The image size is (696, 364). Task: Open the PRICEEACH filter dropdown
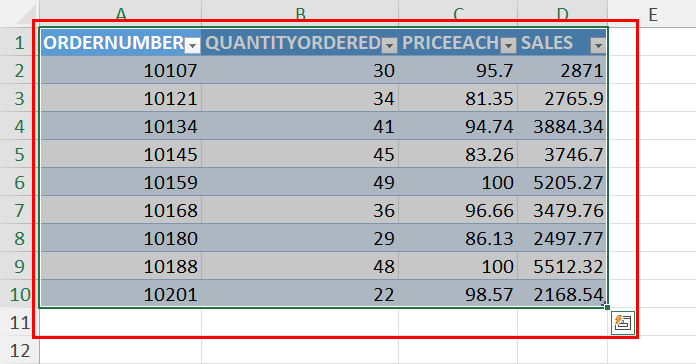click(509, 45)
